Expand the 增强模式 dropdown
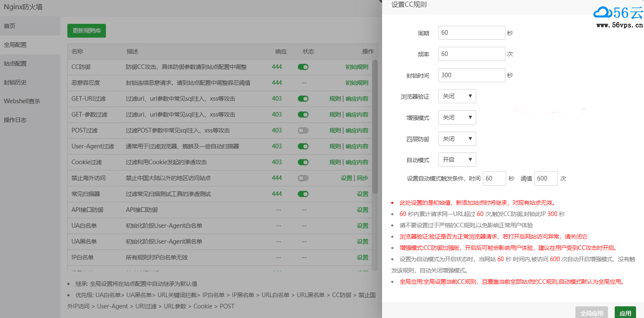Image resolution: width=644 pixels, height=318 pixels. click(457, 117)
